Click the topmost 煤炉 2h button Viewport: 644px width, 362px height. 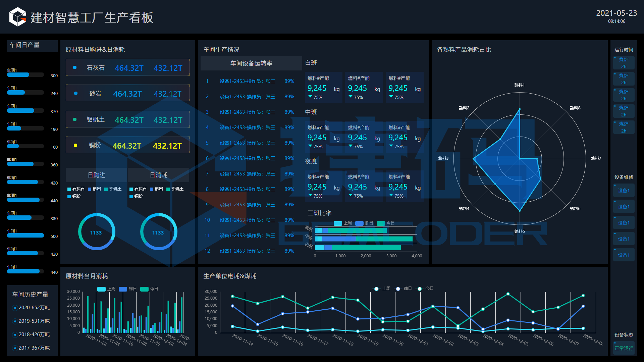624,63
